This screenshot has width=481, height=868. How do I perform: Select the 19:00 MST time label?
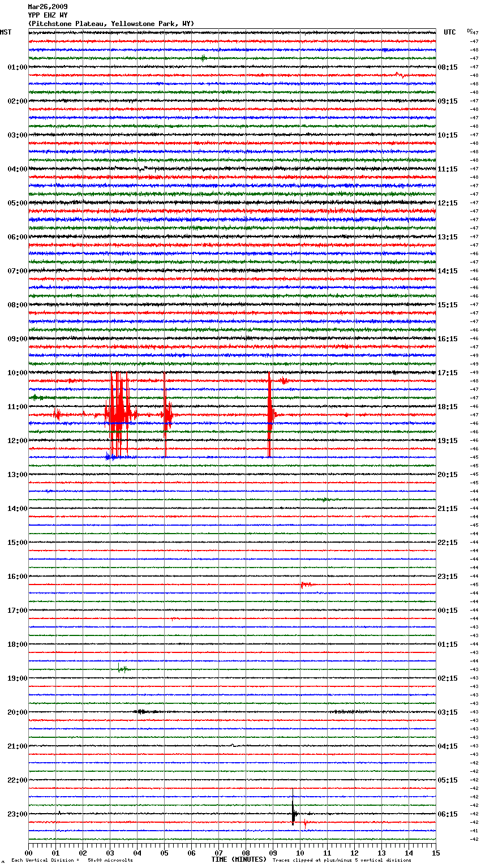click(x=18, y=678)
